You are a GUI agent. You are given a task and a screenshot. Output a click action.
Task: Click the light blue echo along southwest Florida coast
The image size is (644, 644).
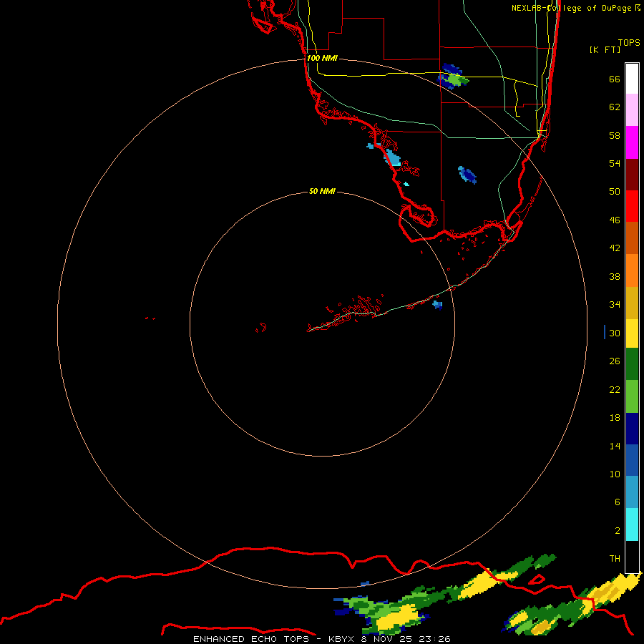[x=392, y=158]
